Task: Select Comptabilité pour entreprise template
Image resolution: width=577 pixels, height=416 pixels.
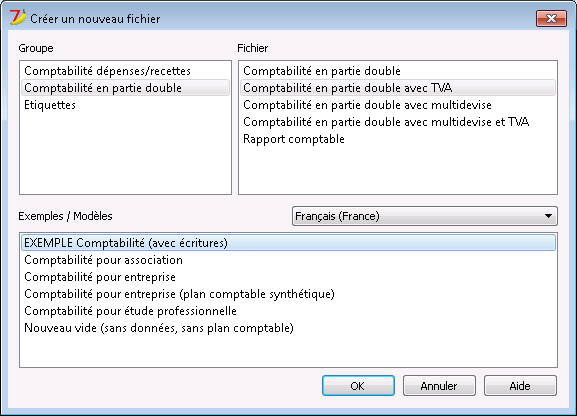Action: click(x=288, y=277)
